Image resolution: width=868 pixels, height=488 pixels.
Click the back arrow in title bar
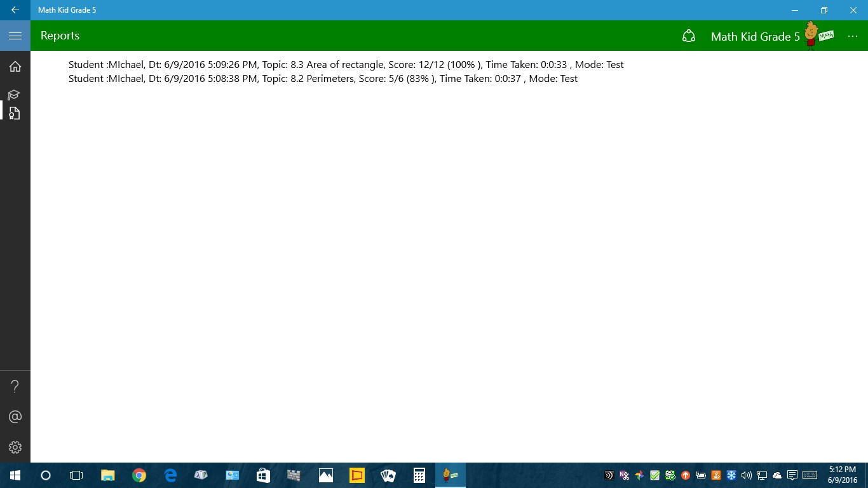tap(15, 10)
